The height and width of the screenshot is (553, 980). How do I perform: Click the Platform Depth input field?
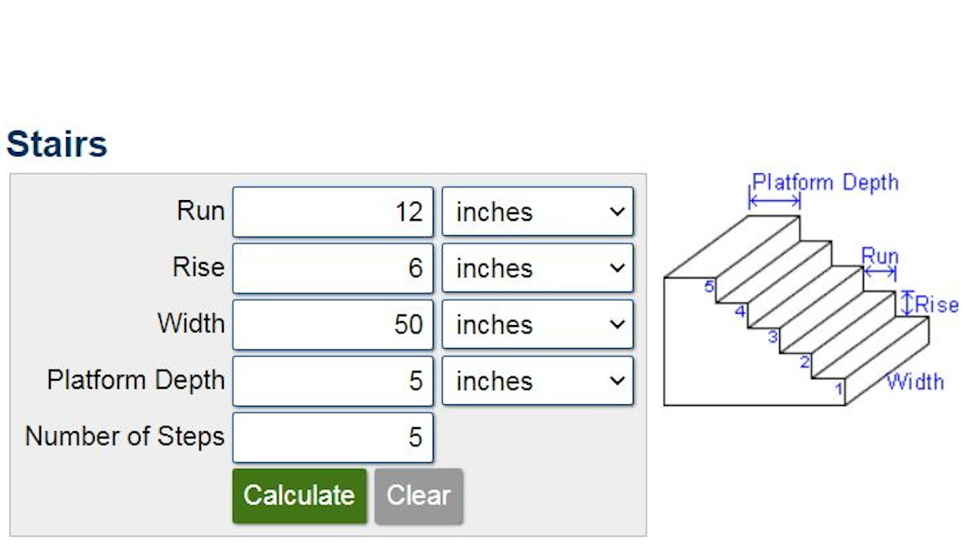[332, 381]
